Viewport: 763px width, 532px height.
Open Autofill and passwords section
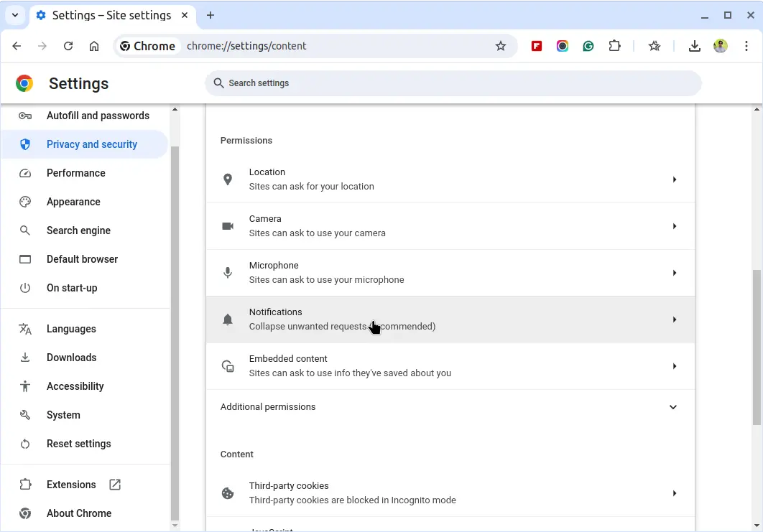[85, 116]
